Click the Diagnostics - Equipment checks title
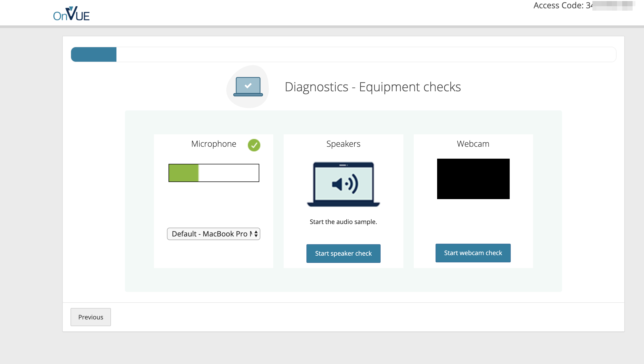Screen dimensions: 644x364 (373, 87)
